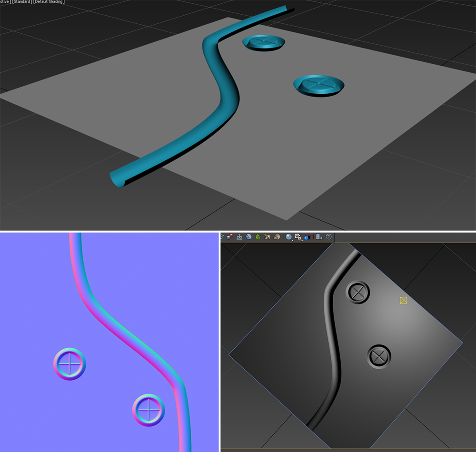476x452 pixels.
Task: Click the green grass toolbar icon
Action: point(258,236)
